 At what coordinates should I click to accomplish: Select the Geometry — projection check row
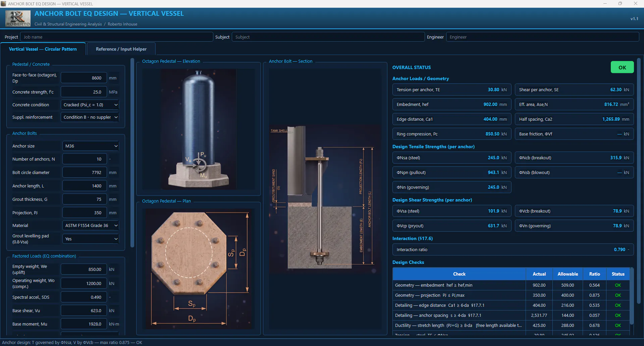pos(511,295)
